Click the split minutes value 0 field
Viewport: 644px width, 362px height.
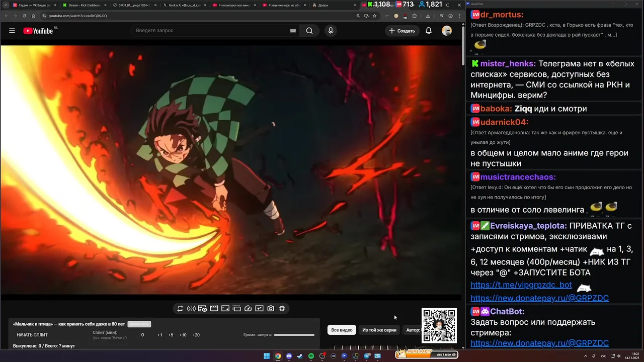pos(142,335)
